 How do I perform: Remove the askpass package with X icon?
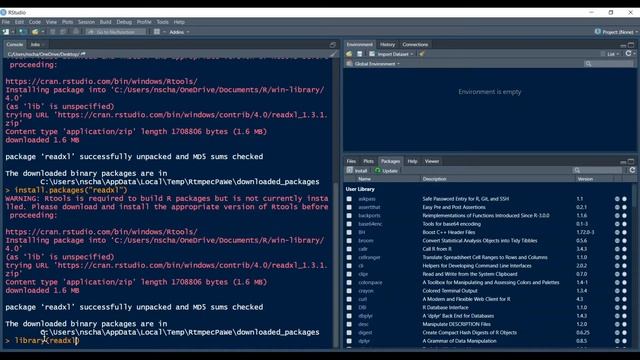coord(624,199)
